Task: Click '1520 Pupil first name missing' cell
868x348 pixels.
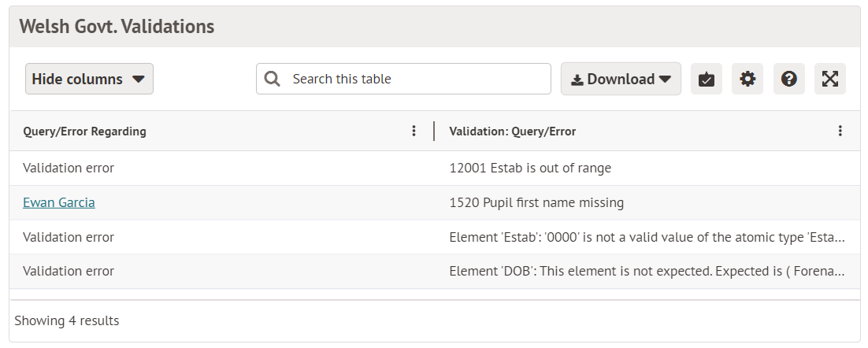Action: 536,202
